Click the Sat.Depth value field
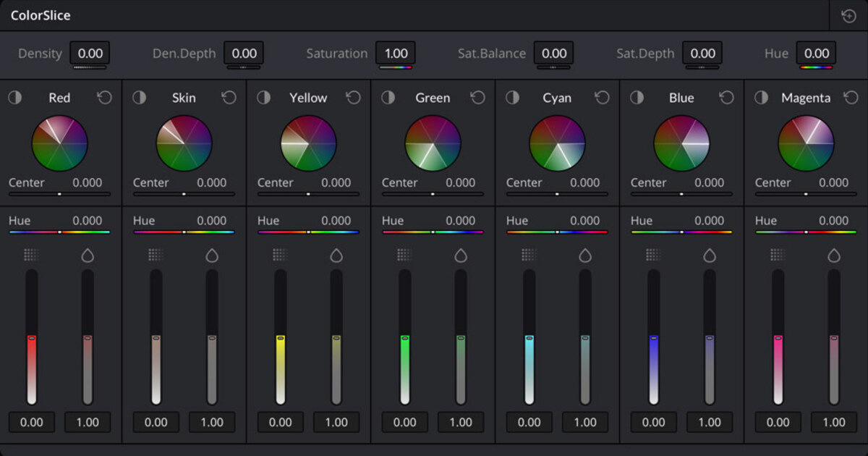Image resolution: width=868 pixels, height=456 pixels. click(702, 53)
